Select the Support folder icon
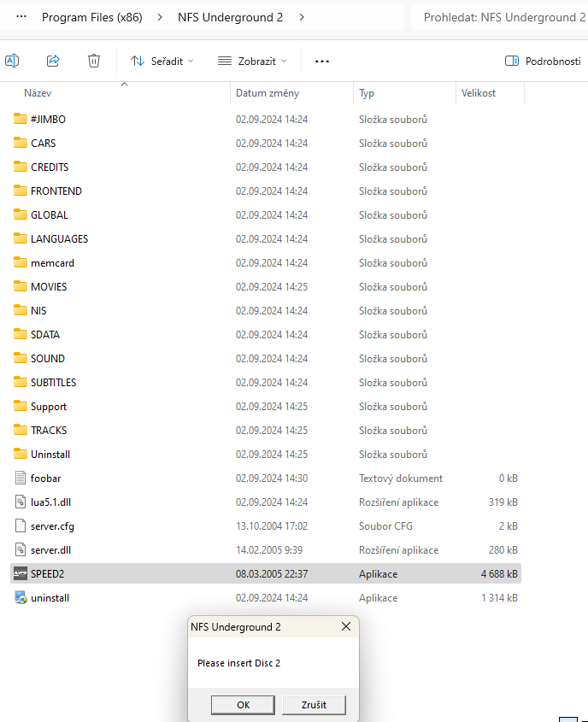Screen dimensions: 588x722 [21, 406]
